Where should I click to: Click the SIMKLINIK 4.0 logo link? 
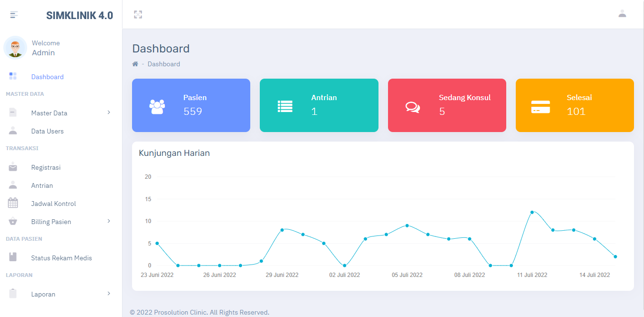pyautogui.click(x=79, y=15)
